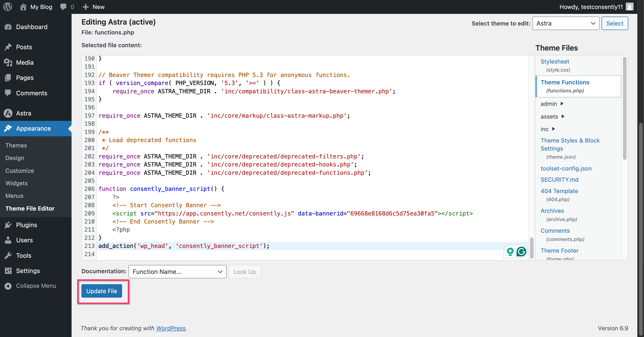Click the comments bubble icon in admin bar
Viewport: 644px width, 337px height.
pos(63,7)
